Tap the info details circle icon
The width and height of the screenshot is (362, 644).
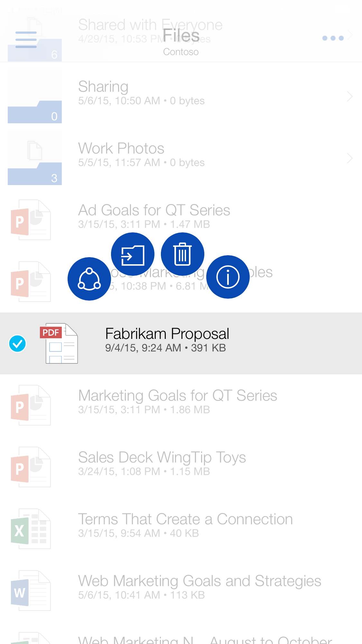click(x=228, y=277)
